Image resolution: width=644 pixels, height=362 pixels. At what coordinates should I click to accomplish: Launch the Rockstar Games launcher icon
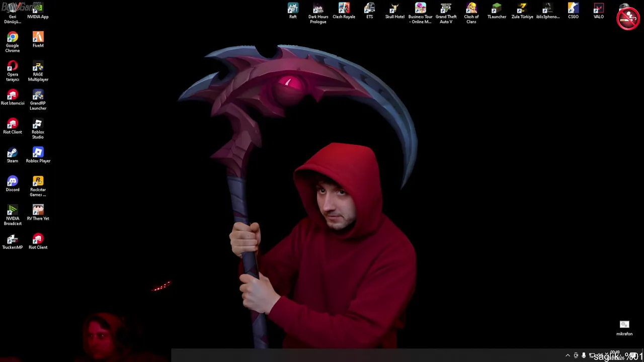(x=38, y=186)
